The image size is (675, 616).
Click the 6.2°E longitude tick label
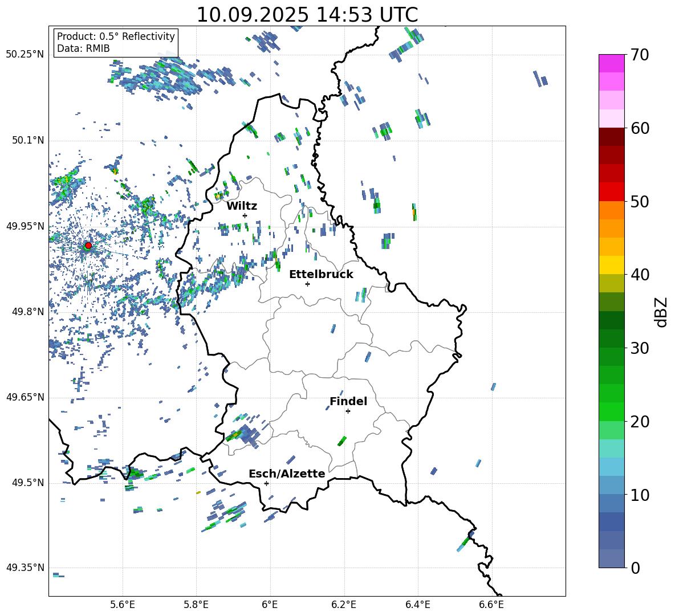[x=344, y=604]
